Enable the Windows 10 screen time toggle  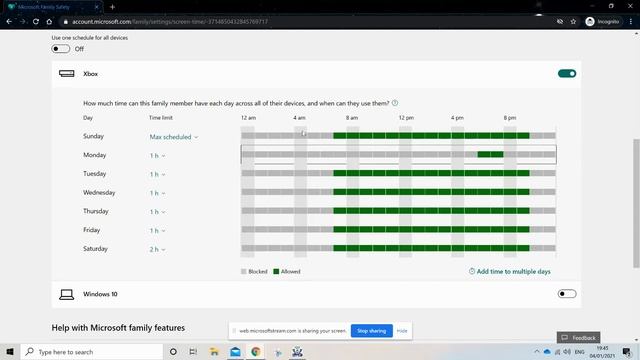tap(567, 294)
